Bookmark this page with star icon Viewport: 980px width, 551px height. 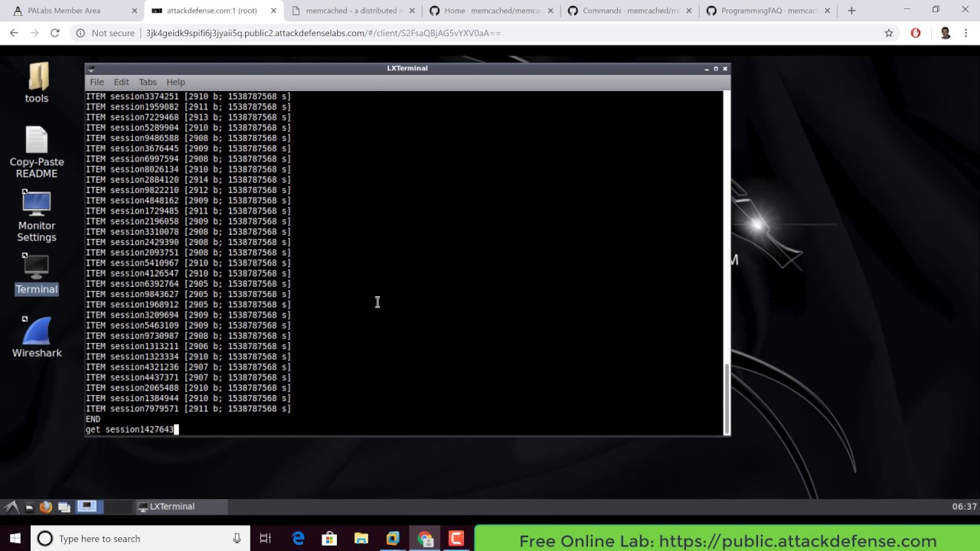coord(889,33)
